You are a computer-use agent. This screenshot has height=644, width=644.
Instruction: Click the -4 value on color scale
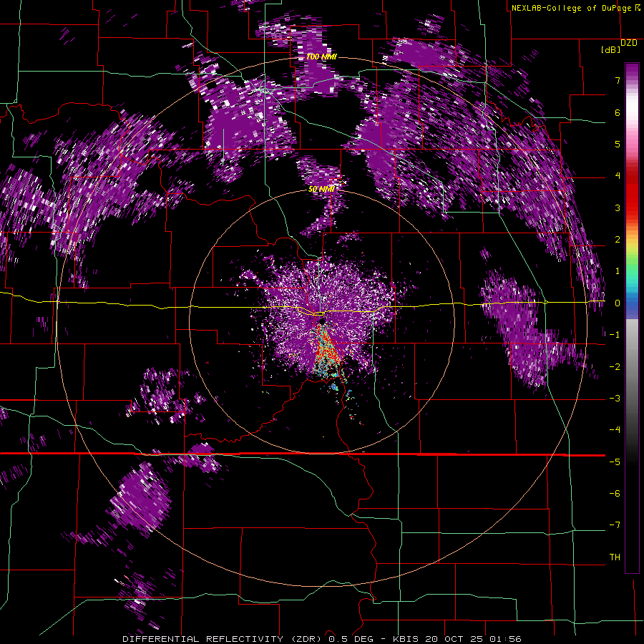coord(615,429)
